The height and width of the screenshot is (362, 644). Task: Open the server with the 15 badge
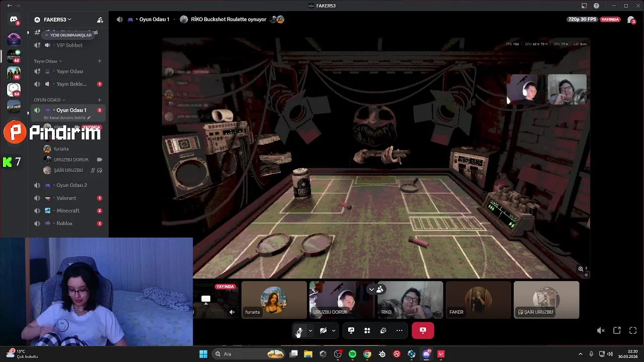click(14, 72)
